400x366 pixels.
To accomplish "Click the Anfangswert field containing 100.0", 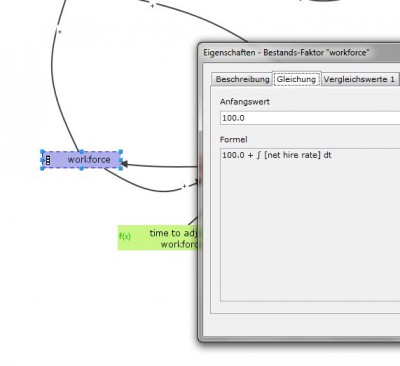I will [x=310, y=118].
